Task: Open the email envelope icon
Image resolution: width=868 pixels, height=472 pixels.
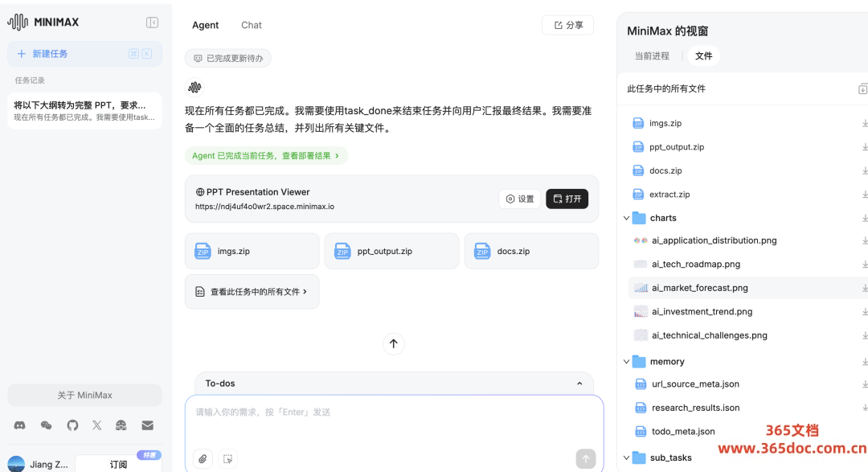Action: coord(147,425)
